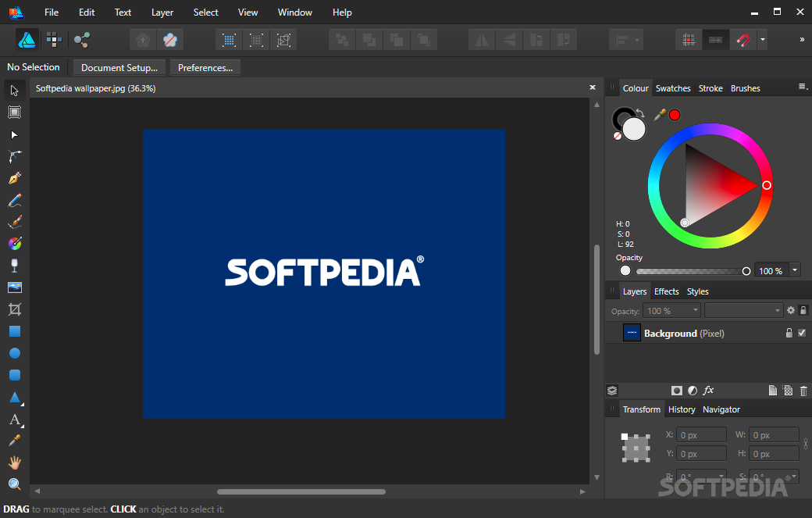Select the Ellipse shape tool

tap(15, 353)
